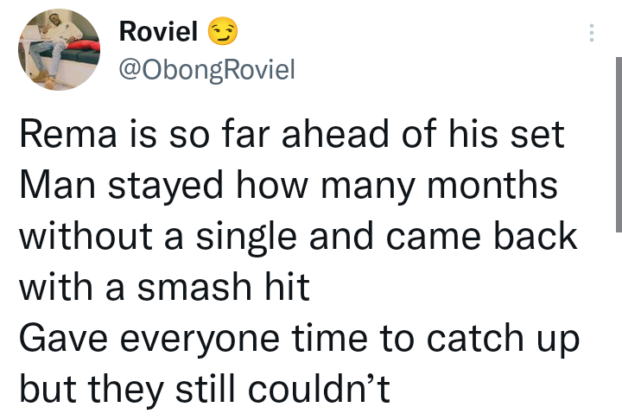Click the display name Roviel
This screenshot has height=420, width=622.
pyautogui.click(x=158, y=33)
